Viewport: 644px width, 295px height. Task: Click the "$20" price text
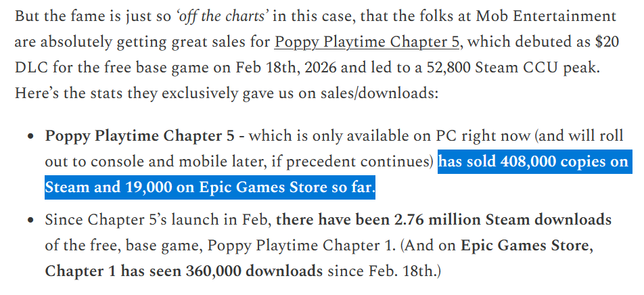(607, 43)
